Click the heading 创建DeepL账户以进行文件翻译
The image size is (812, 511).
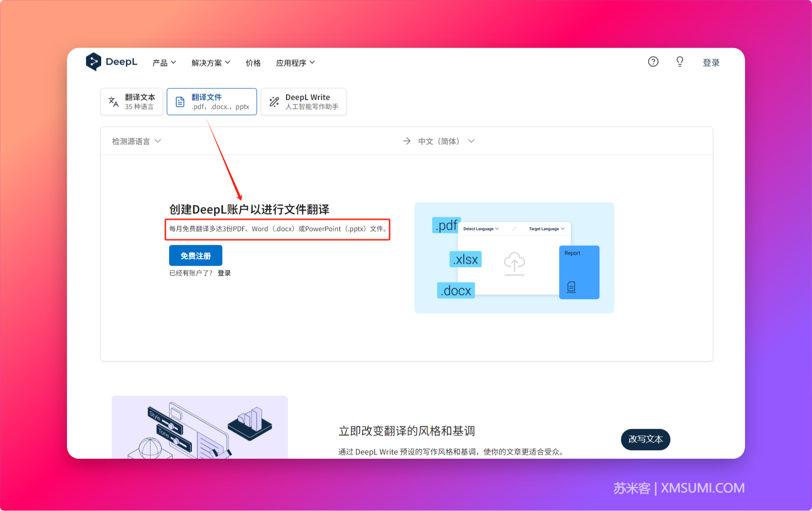(x=249, y=210)
